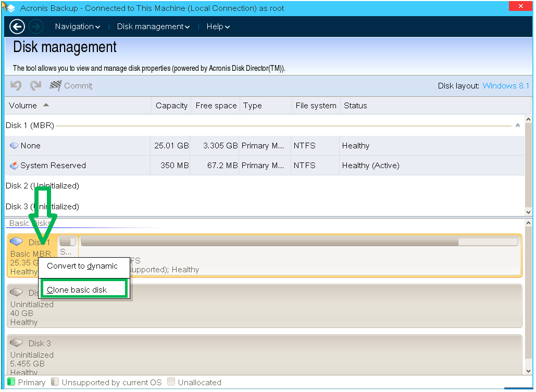Open the Windows 8.1 disk layout link
Screen dimensions: 536x392
pos(506,86)
